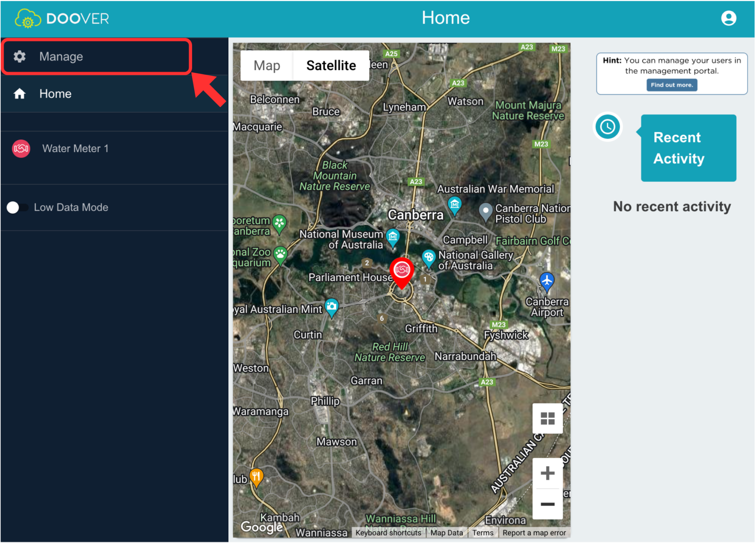Click the Curtin suburb label
The width and height of the screenshot is (756, 543).
(x=308, y=335)
